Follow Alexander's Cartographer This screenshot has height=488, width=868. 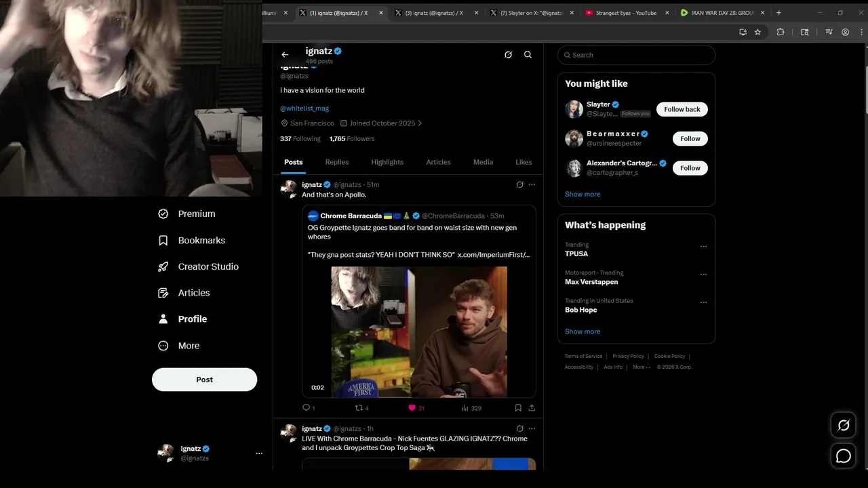690,168
